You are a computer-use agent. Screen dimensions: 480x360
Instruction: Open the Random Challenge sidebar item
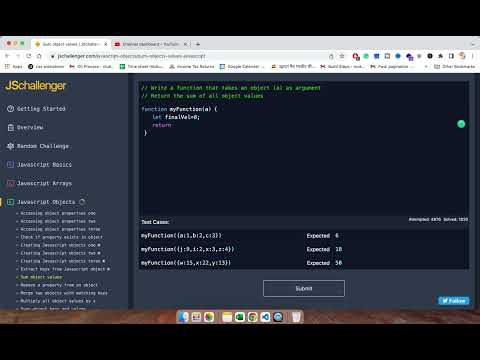coord(43,146)
